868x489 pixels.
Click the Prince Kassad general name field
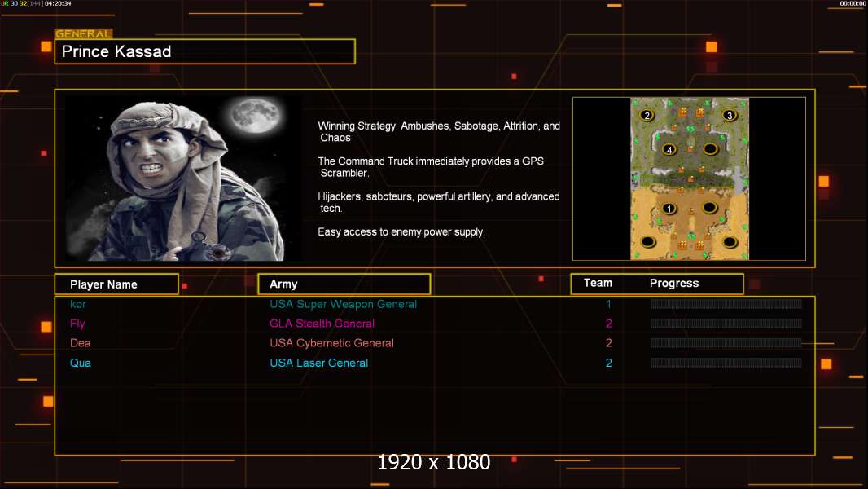(x=205, y=51)
